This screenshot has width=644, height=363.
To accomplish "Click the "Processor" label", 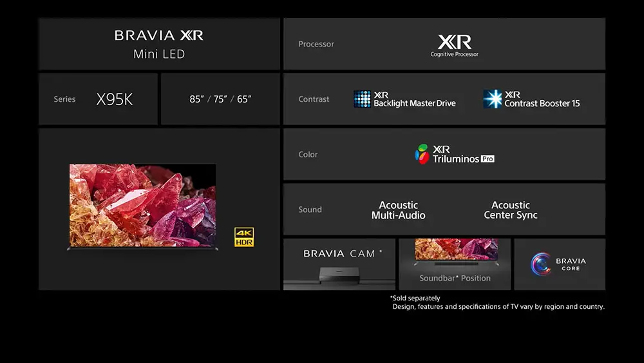I will tap(316, 44).
